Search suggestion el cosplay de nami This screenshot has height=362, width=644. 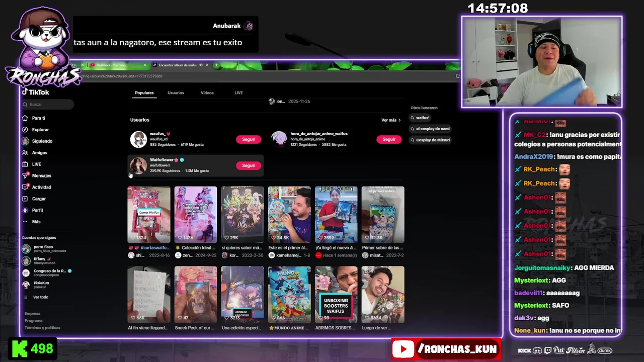[x=430, y=129]
